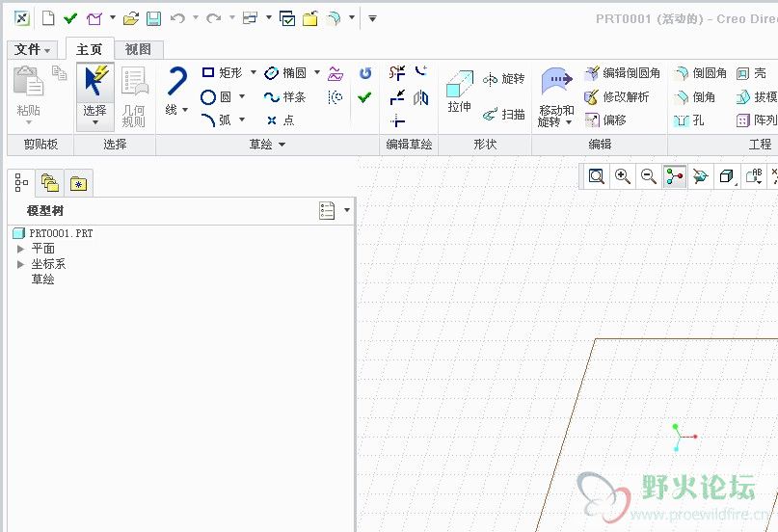Screen dimensions: 778x532
Task: Click the Zoom In magnifier icon
Action: [x=622, y=176]
